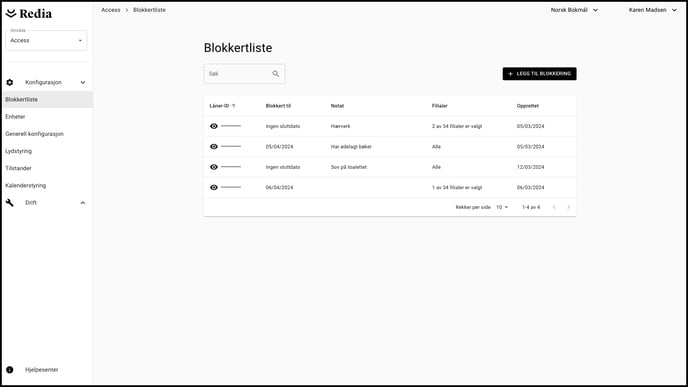688x387 pixels.
Task: Expand the Drift section
Action: click(82, 203)
